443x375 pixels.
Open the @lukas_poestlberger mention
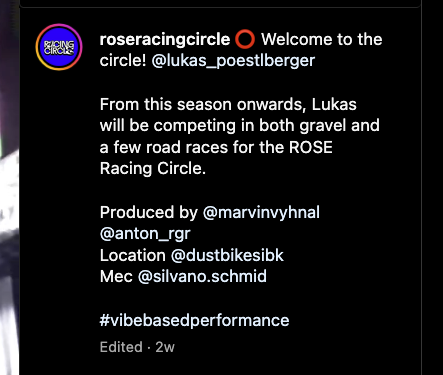point(233,61)
